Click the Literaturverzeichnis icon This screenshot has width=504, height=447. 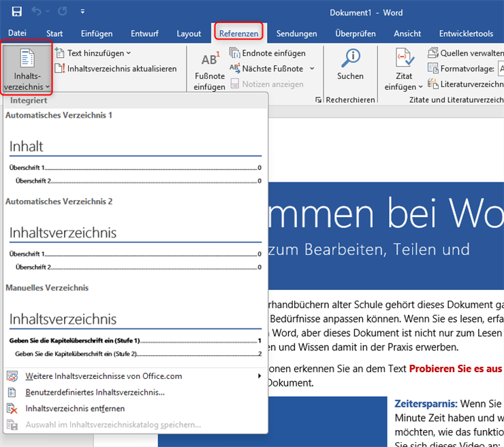[433, 84]
